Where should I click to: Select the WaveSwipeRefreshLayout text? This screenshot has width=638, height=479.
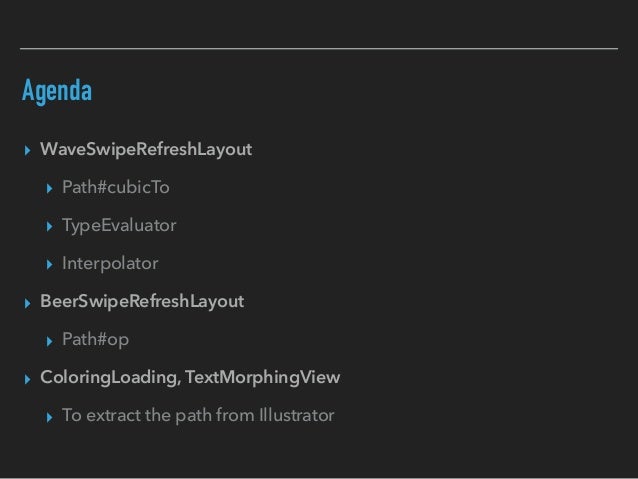(x=146, y=149)
